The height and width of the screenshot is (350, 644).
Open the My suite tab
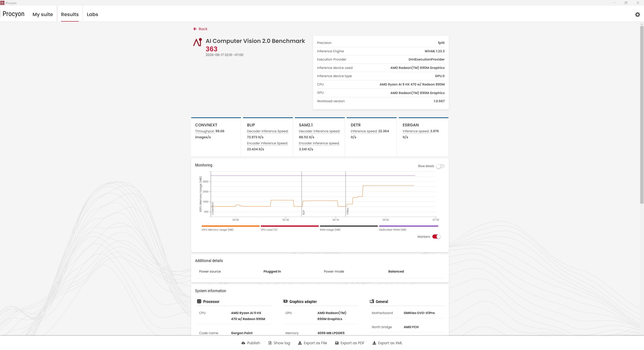click(x=43, y=14)
